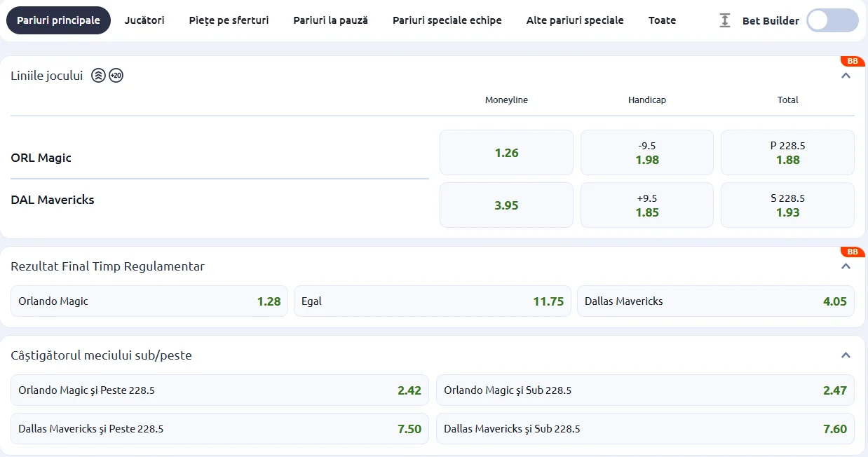Enable the Bet Builder toggle switch

(832, 20)
